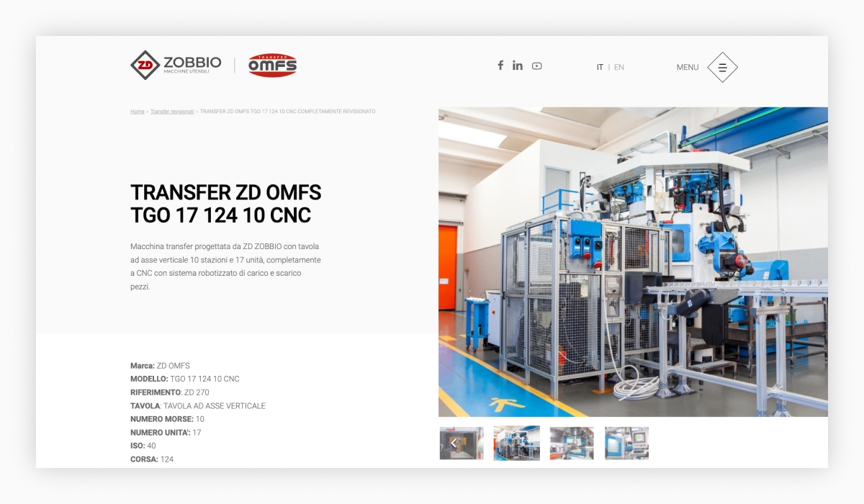Viewport: 864px width, 504px height.
Task: Click the 'ISO: 40' line
Action: tap(143, 446)
